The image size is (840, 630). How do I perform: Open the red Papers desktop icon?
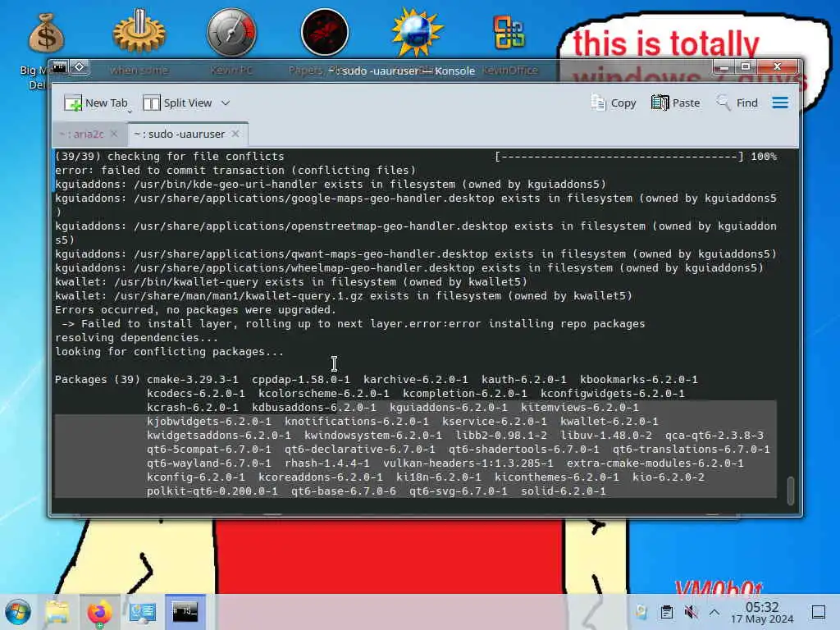pyautogui.click(x=325, y=32)
